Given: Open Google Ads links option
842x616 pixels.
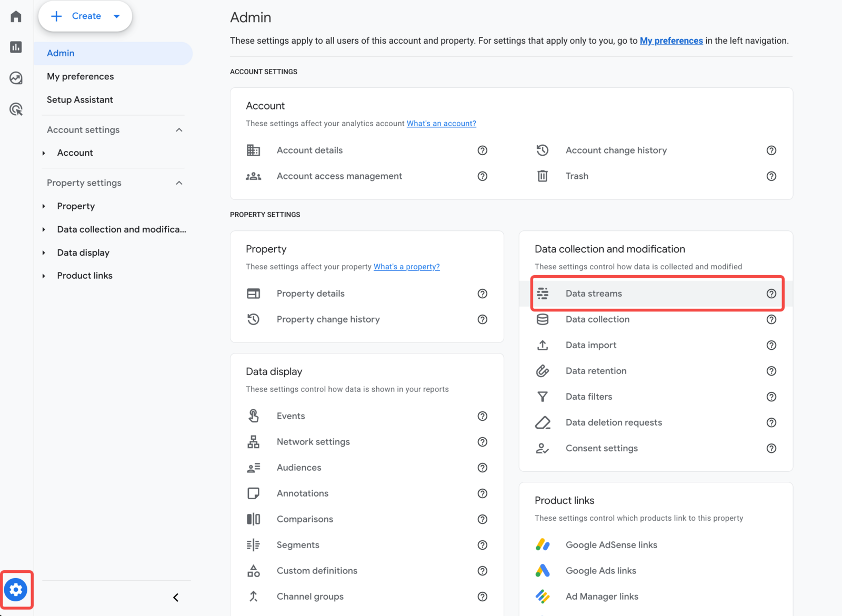Looking at the screenshot, I should pos(600,571).
